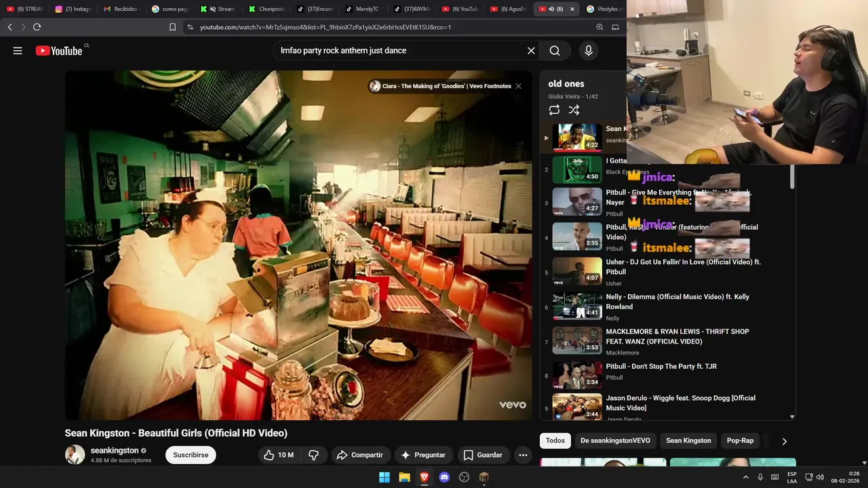Run the search with the magnifier icon

pos(555,51)
